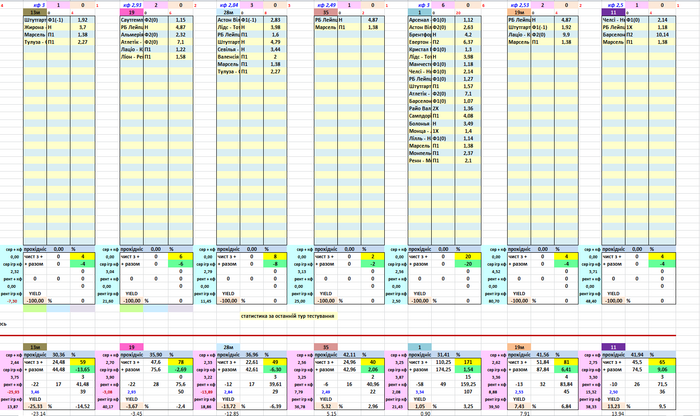Click the yellow cell showing "171"

pyautogui.click(x=468, y=362)
